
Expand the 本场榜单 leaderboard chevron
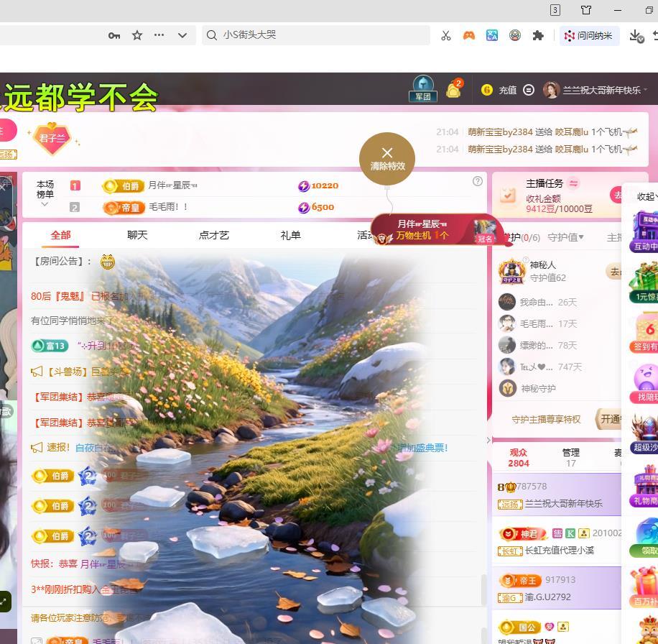click(45, 203)
